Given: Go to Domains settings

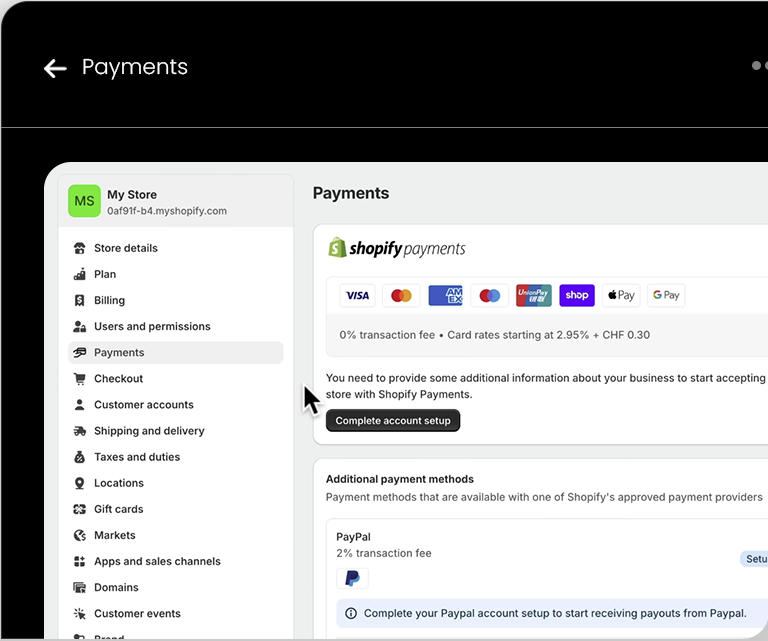Looking at the screenshot, I should click(x=175, y=587).
